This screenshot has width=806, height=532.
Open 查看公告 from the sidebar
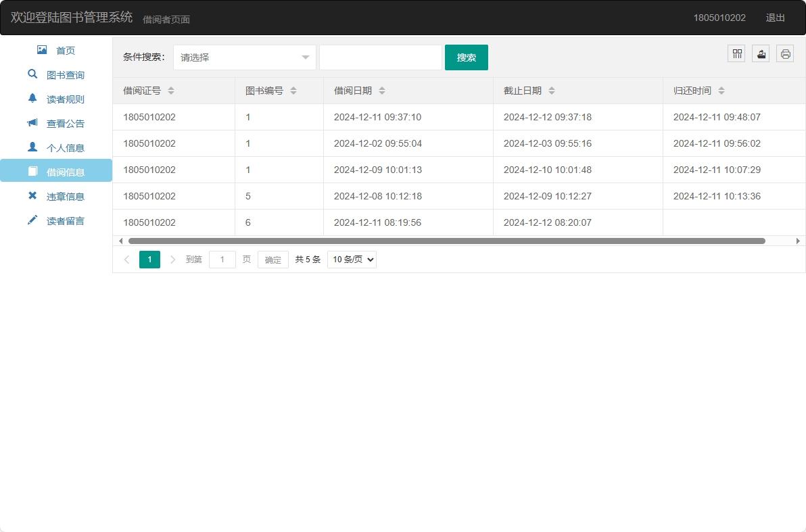point(65,124)
